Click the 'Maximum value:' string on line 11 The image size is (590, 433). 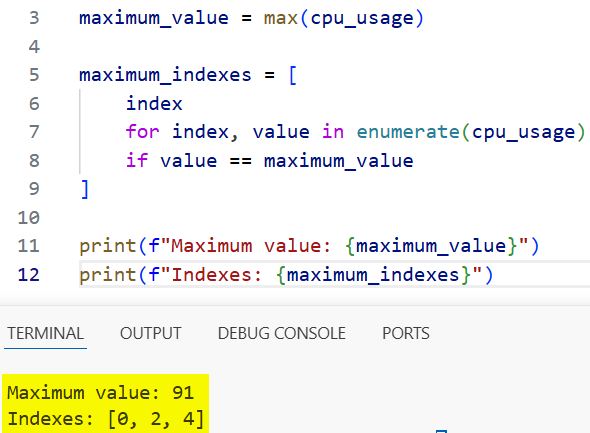click(251, 246)
